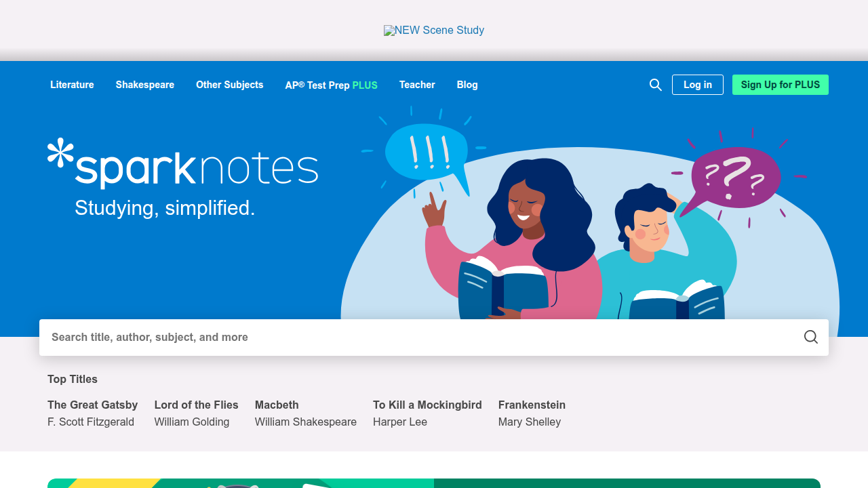868x488 pixels.
Task: Click the William Shakespeare author text
Action: point(306,422)
